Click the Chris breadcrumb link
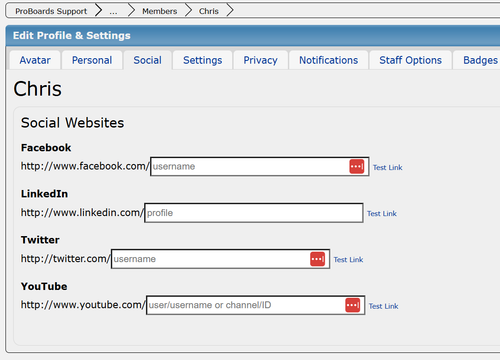Viewport: 500px width, 360px height. point(209,11)
